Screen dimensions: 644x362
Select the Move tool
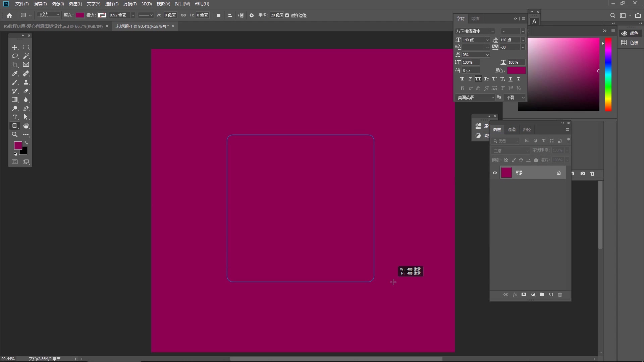click(15, 48)
